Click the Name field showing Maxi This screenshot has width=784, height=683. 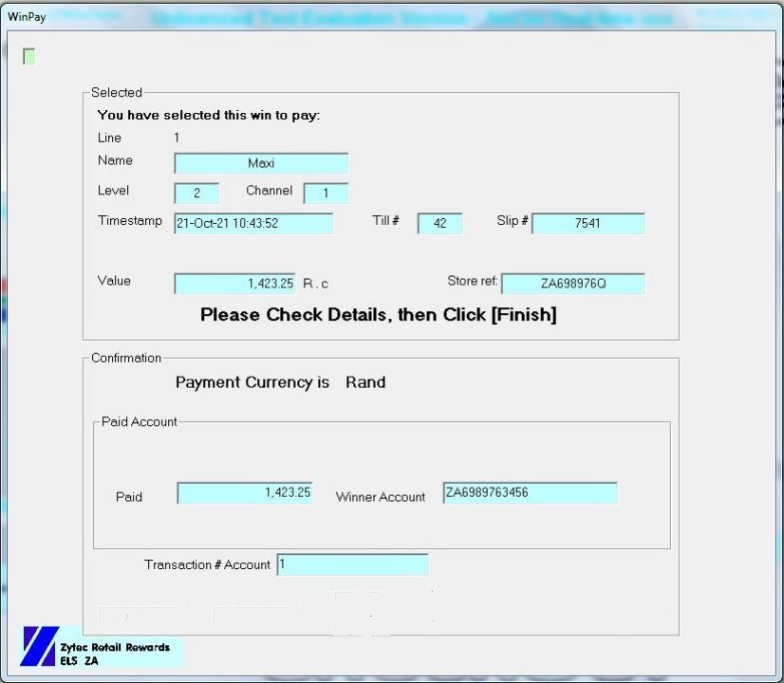[261, 163]
